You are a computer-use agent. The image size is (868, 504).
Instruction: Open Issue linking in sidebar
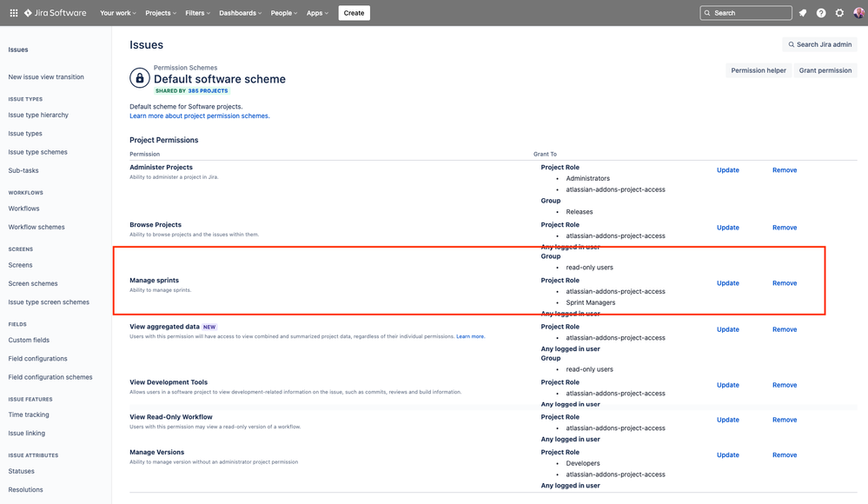click(x=27, y=433)
